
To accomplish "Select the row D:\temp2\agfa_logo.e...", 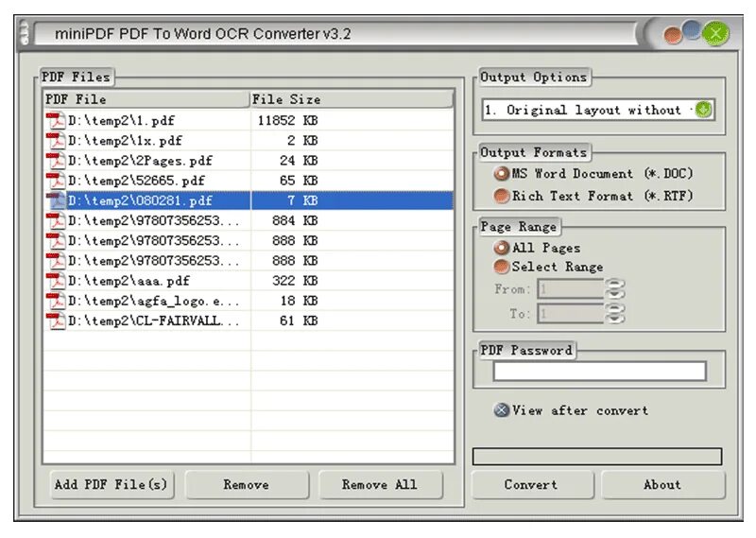I will tap(249, 301).
